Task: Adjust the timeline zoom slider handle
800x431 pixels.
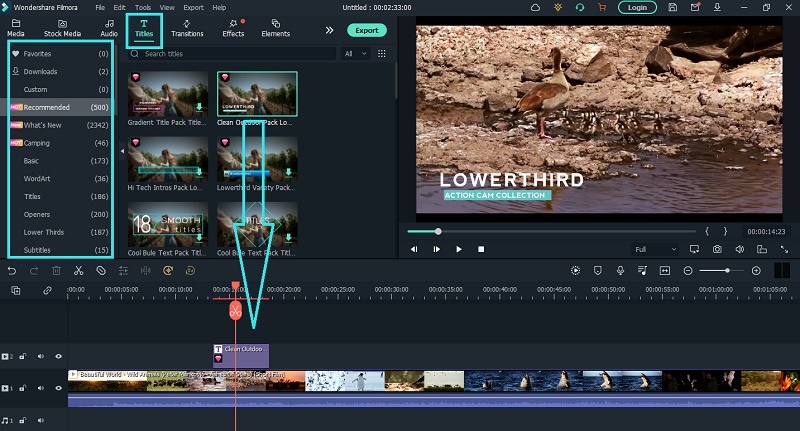Action: [x=727, y=271]
